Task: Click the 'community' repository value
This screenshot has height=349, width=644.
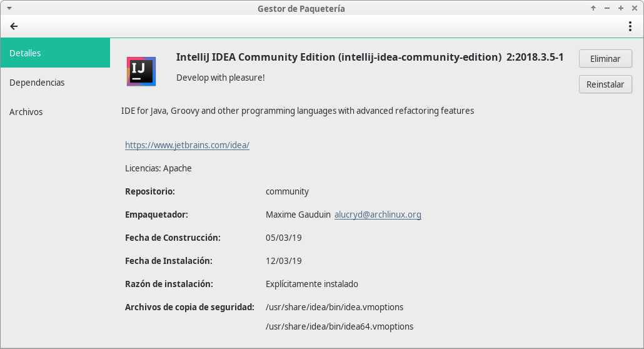Action: pos(287,191)
